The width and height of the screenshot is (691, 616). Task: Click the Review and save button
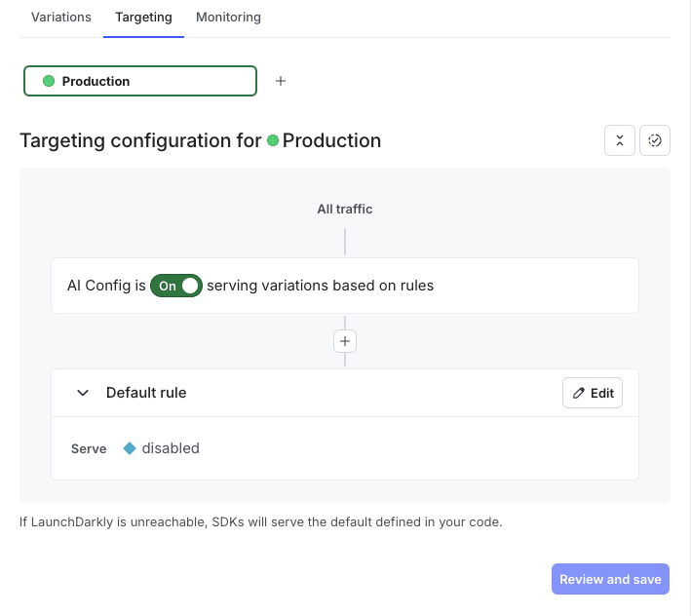coord(610,579)
